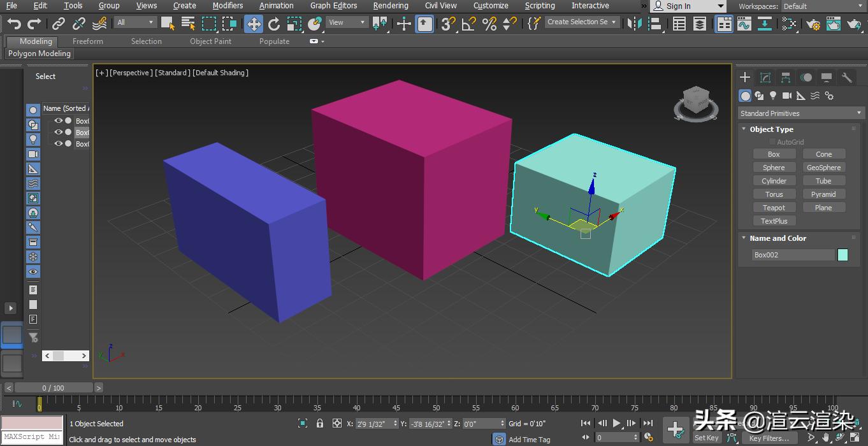868x446 pixels.
Task: Toggle the Selection Lock in the status bar
Action: tap(320, 423)
